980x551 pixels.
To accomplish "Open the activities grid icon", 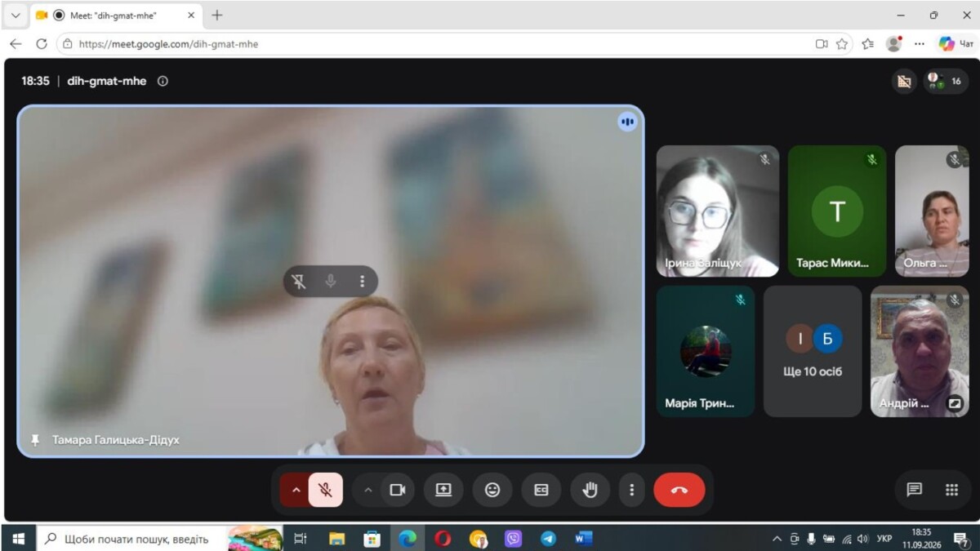I will (x=951, y=490).
